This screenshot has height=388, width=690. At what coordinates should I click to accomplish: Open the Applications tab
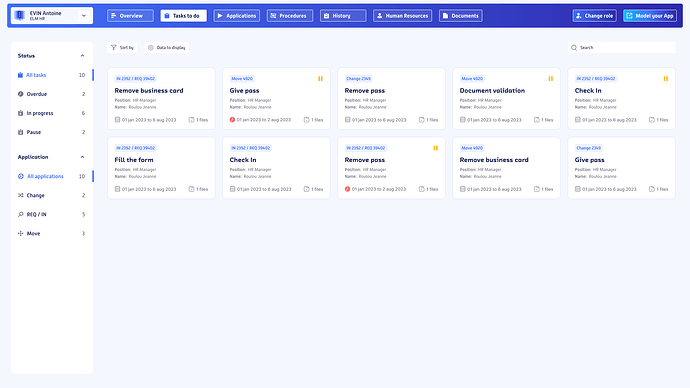[x=237, y=16]
